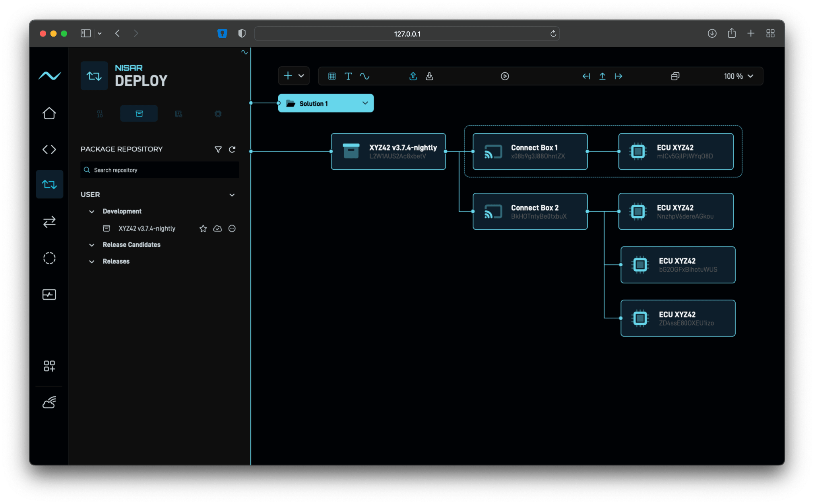Open the 100 % zoom dropdown
This screenshot has width=814, height=504.
[x=738, y=76]
